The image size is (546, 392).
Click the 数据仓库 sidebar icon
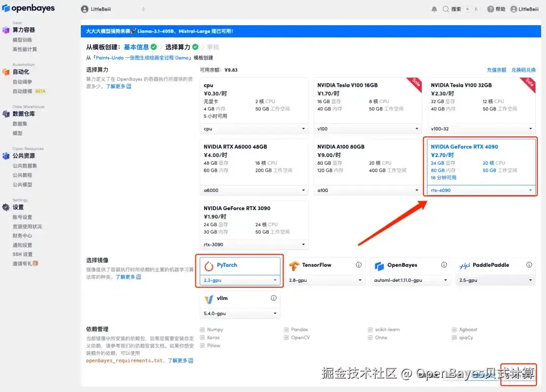coord(6,114)
